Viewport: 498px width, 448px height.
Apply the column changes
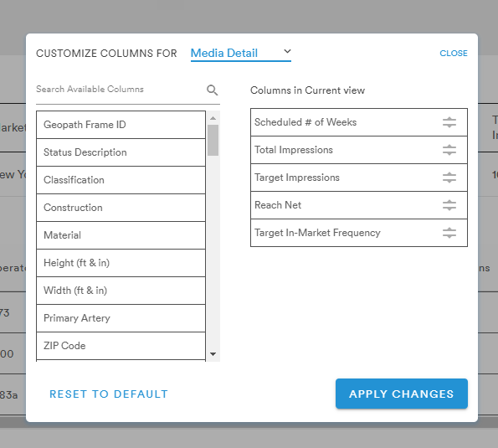click(x=402, y=394)
